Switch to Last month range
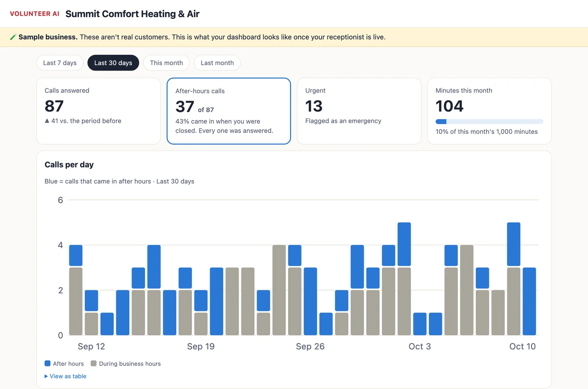588x389 pixels. pyautogui.click(x=217, y=63)
